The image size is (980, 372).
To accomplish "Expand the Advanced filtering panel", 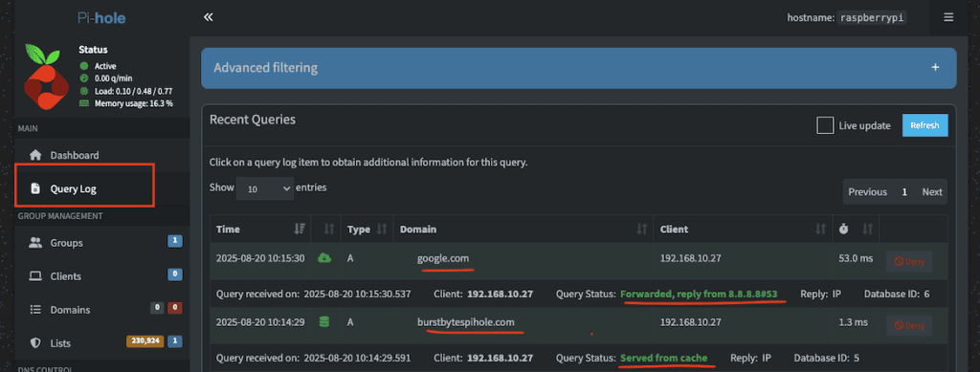I will (579, 67).
